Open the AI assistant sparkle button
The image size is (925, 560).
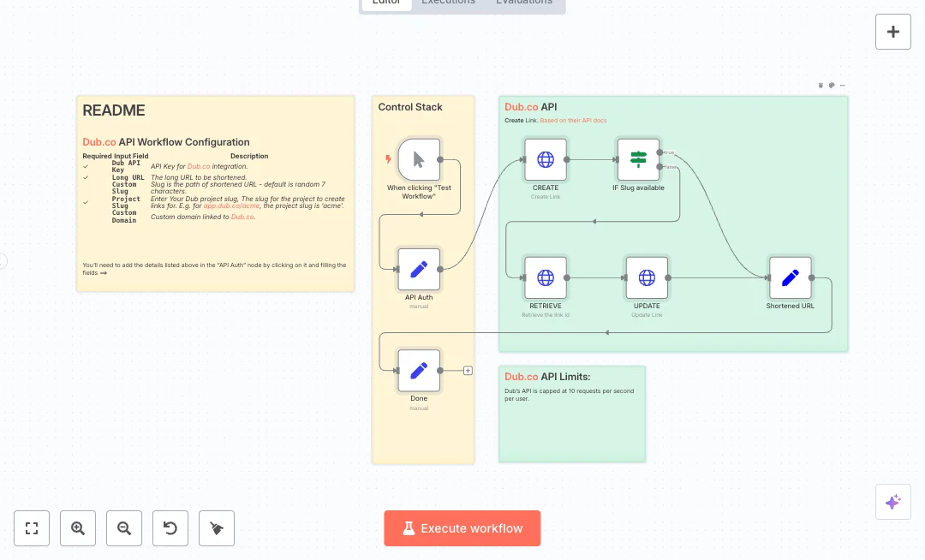892,502
